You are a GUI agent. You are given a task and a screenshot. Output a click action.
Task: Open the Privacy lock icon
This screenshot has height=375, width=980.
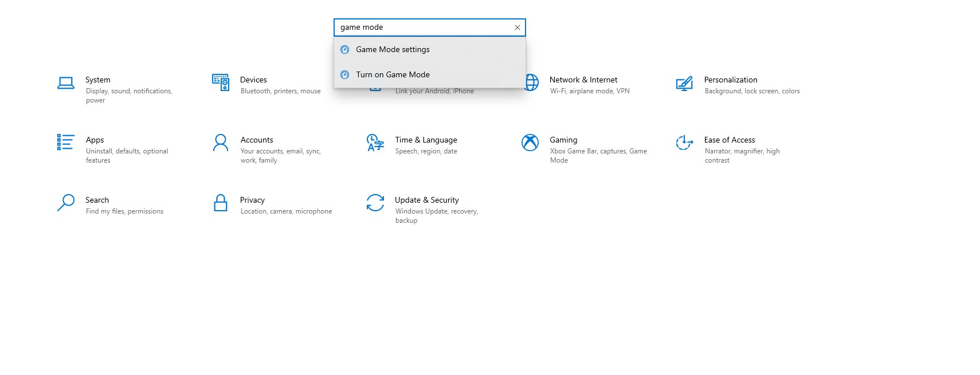click(221, 203)
